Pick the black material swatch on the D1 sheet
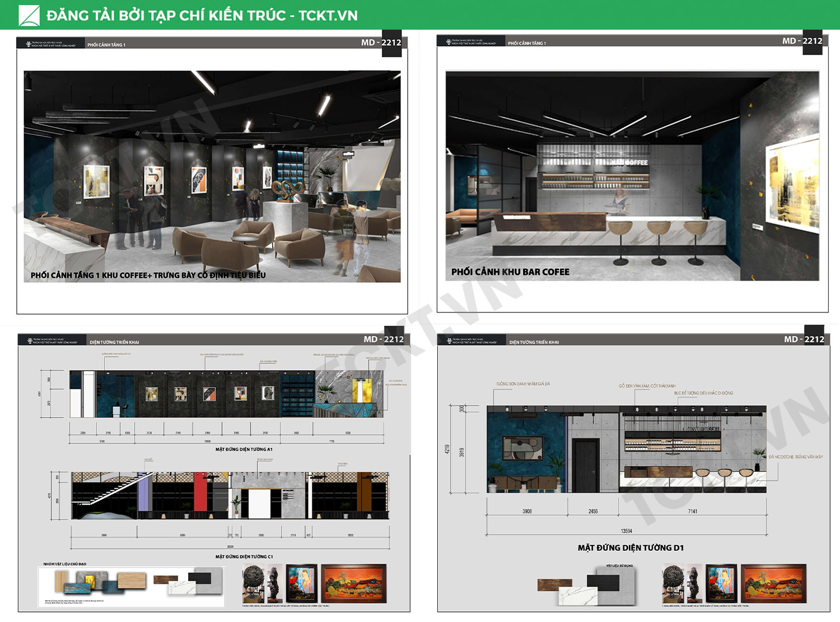 [603, 582]
